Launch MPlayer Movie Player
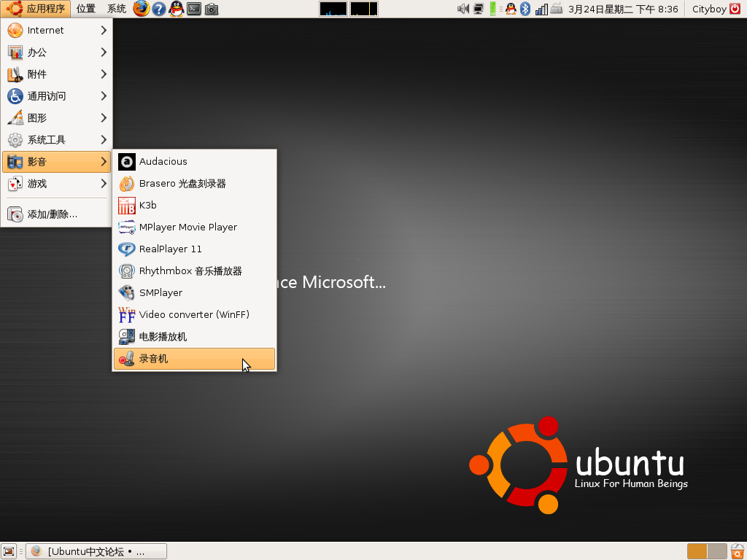Screen dimensions: 747x560 point(194,227)
